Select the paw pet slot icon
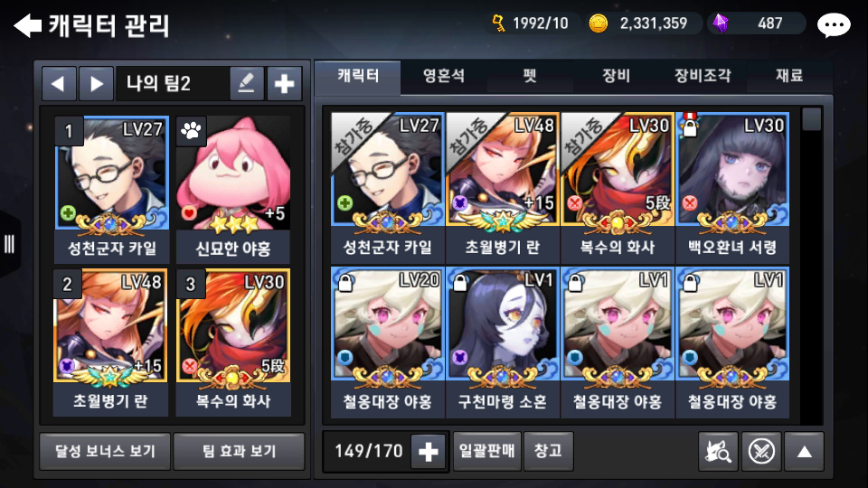The image size is (868, 488). (191, 130)
